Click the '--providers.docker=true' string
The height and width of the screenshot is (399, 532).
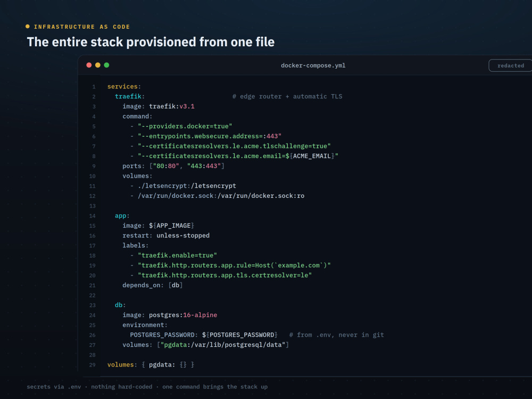[185, 126]
